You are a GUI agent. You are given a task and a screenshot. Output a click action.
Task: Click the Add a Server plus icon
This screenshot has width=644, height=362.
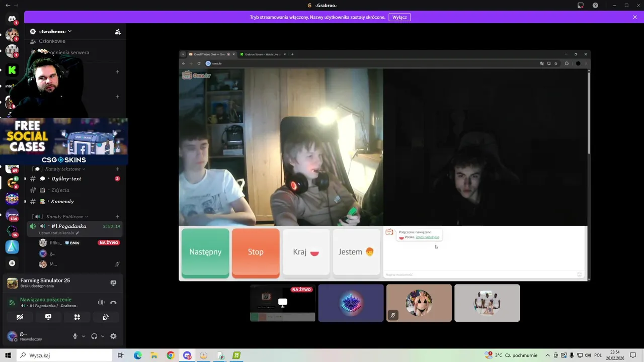[12, 263]
